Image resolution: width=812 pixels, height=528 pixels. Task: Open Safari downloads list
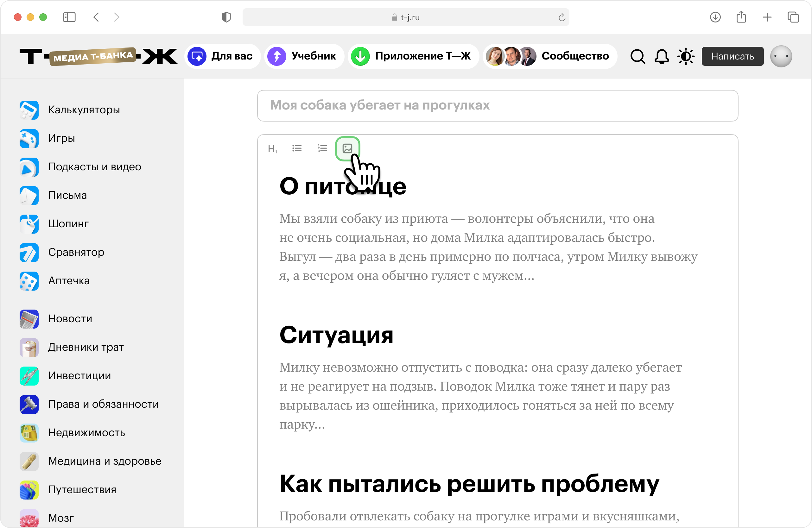715,17
